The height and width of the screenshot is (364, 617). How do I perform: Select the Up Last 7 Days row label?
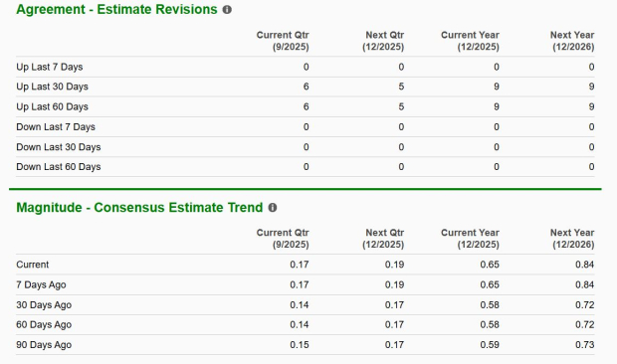[x=50, y=67]
